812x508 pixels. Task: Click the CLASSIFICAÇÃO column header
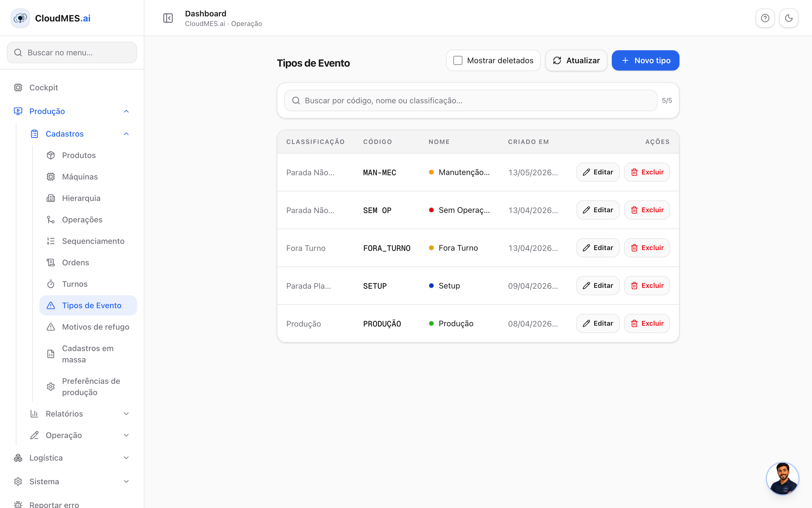315,142
